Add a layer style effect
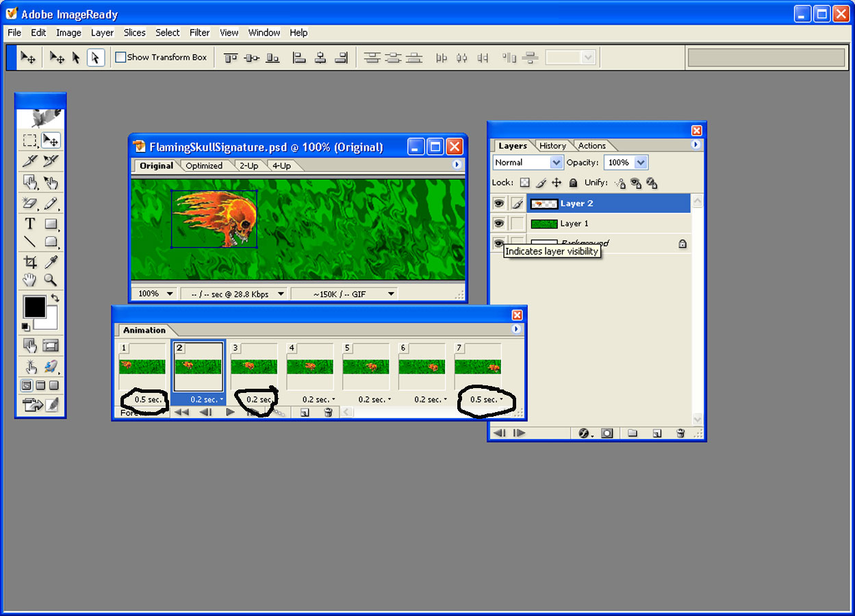 click(x=585, y=433)
